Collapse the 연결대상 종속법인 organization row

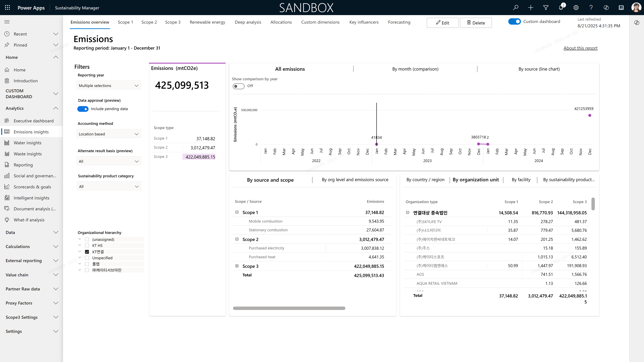(x=408, y=212)
